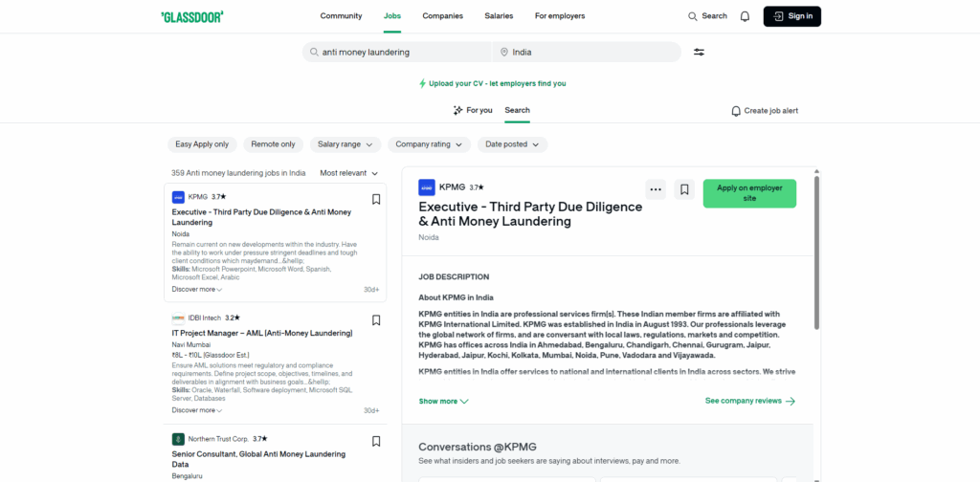Screen dimensions: 980x482
Task: Click Upload your CV link
Action: coord(493,83)
